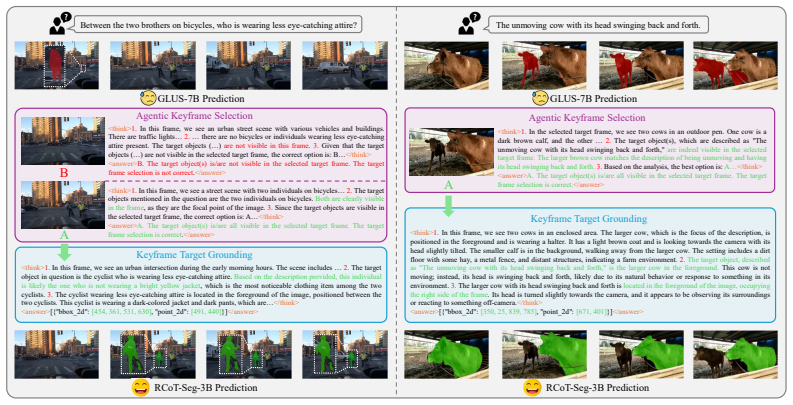Select the second GLUS-7B cow frame with red calf
The image size is (793, 405).
(x=544, y=65)
